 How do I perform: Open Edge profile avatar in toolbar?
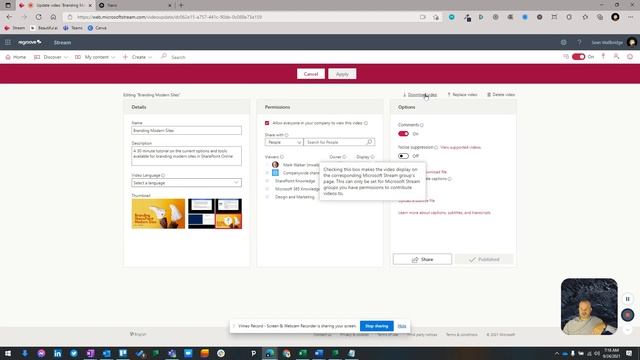pyautogui.click(x=615, y=17)
